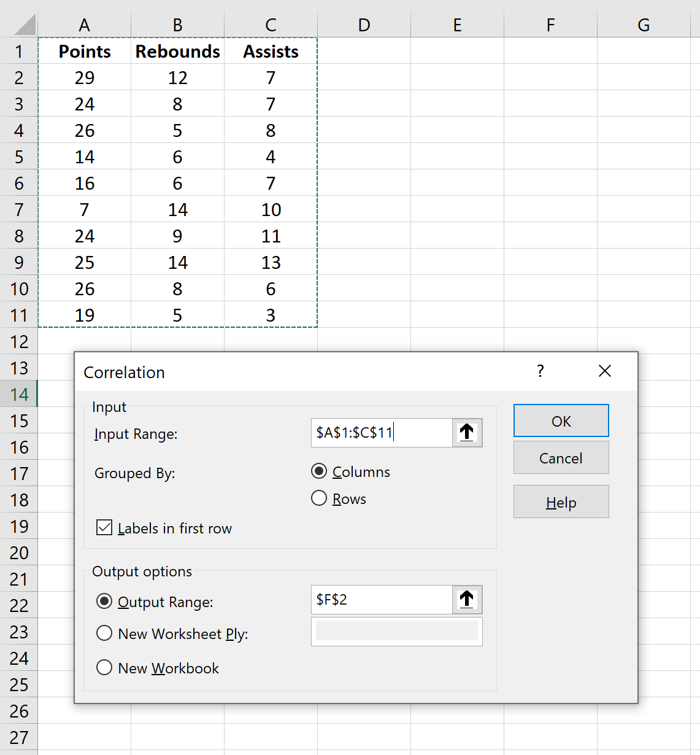The height and width of the screenshot is (755, 700).
Task: Cancel the Correlation dialog
Action: [x=560, y=458]
